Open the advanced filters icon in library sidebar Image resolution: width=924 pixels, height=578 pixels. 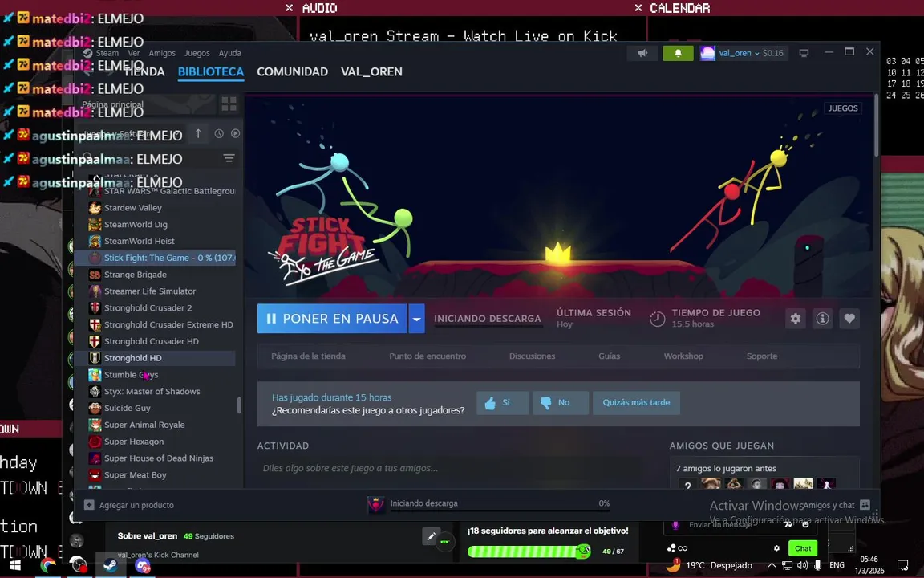coord(229,159)
